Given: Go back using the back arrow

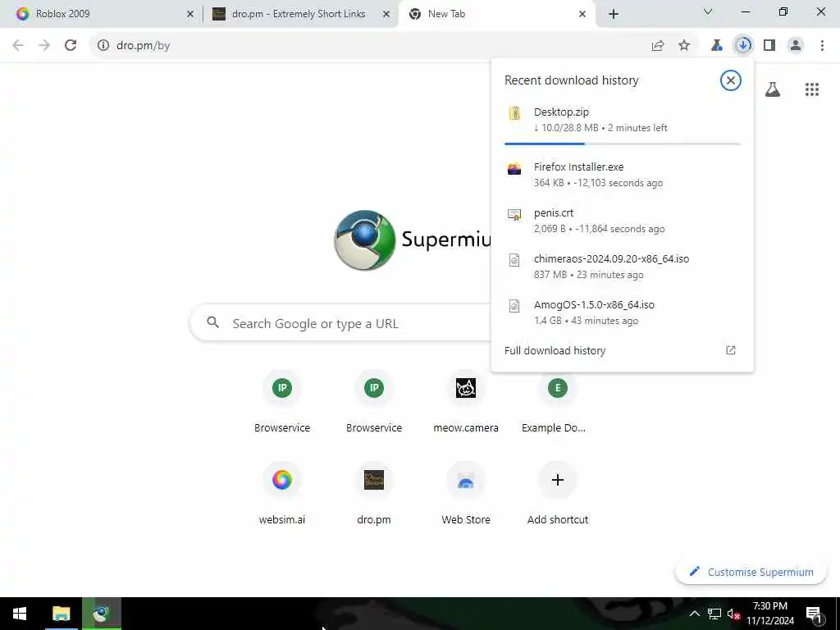Looking at the screenshot, I should (18, 46).
